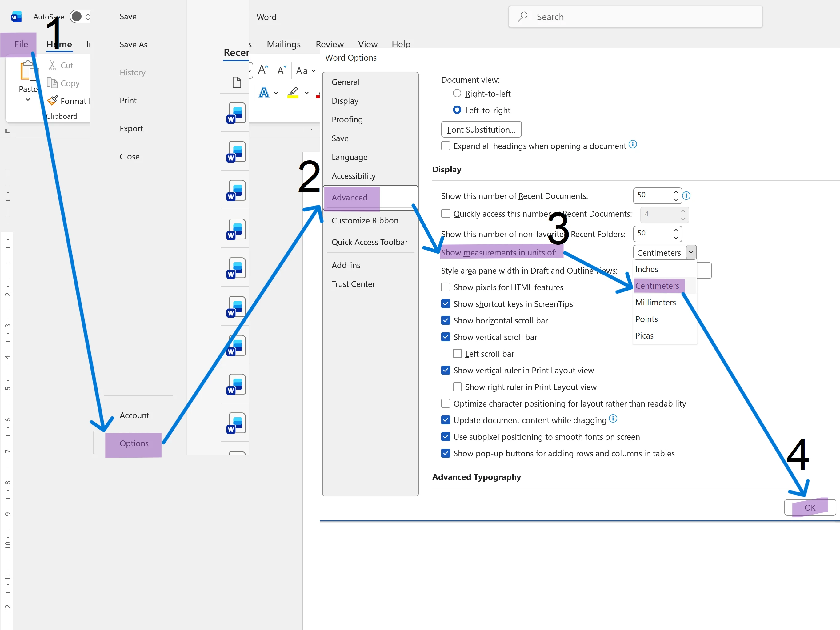Open the Proofing category in Word Options
The height and width of the screenshot is (630, 840).
pyautogui.click(x=347, y=120)
